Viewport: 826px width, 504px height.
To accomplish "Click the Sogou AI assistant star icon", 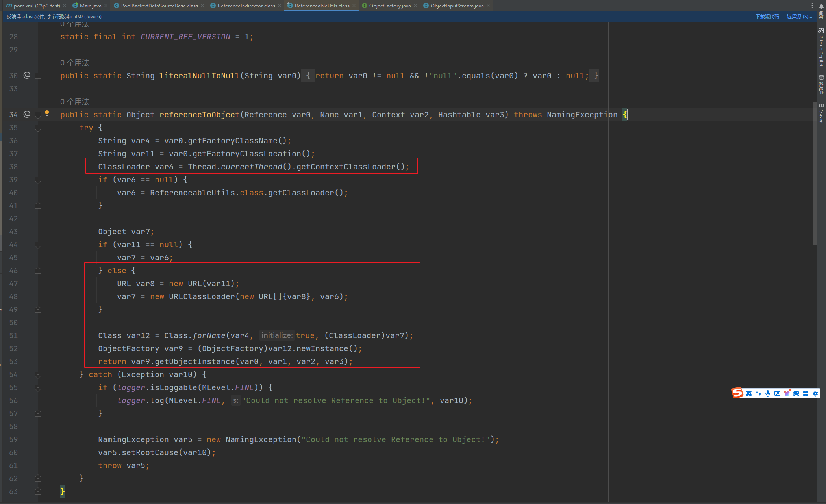I will click(815, 393).
